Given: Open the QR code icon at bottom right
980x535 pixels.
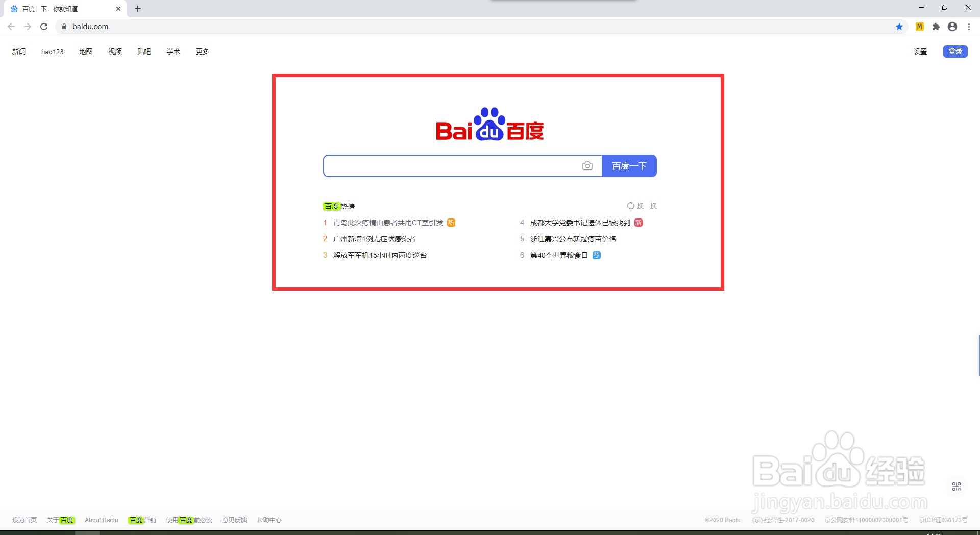Looking at the screenshot, I should click(x=957, y=487).
